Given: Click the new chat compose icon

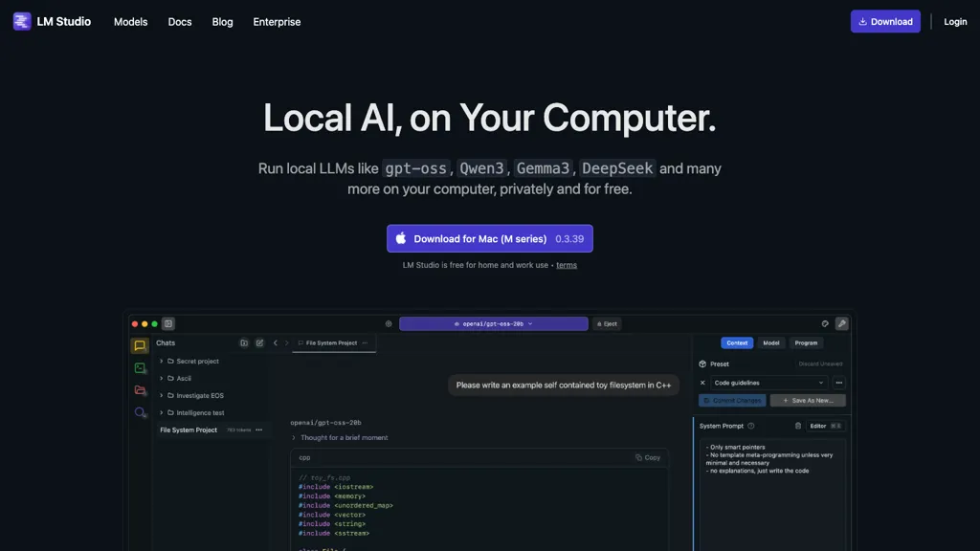Looking at the screenshot, I should coord(259,343).
